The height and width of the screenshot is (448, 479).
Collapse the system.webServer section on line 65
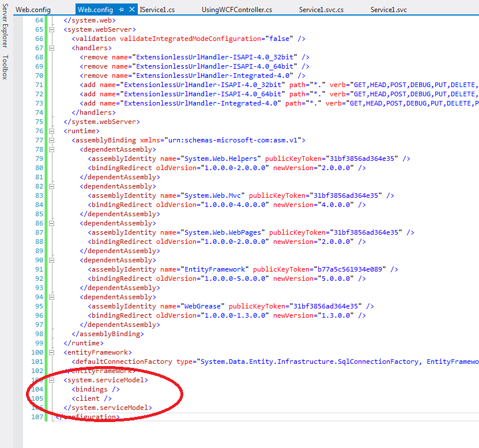(52, 29)
